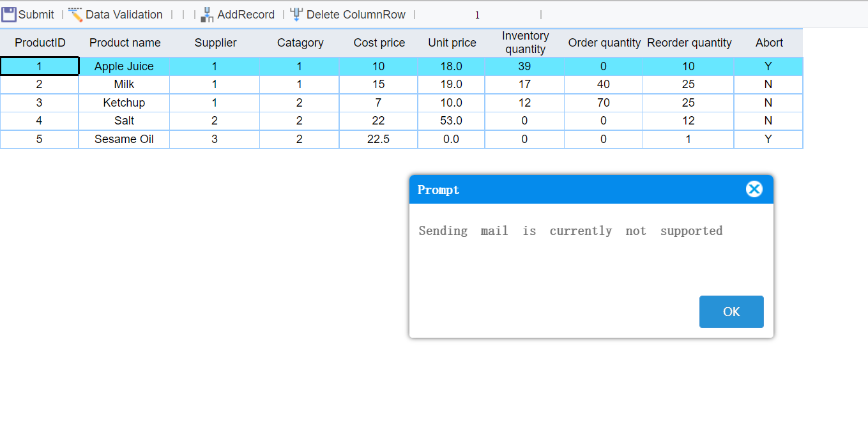This screenshot has width=868, height=422.
Task: Click unit price 19.0 for Milk
Action: [452, 84]
